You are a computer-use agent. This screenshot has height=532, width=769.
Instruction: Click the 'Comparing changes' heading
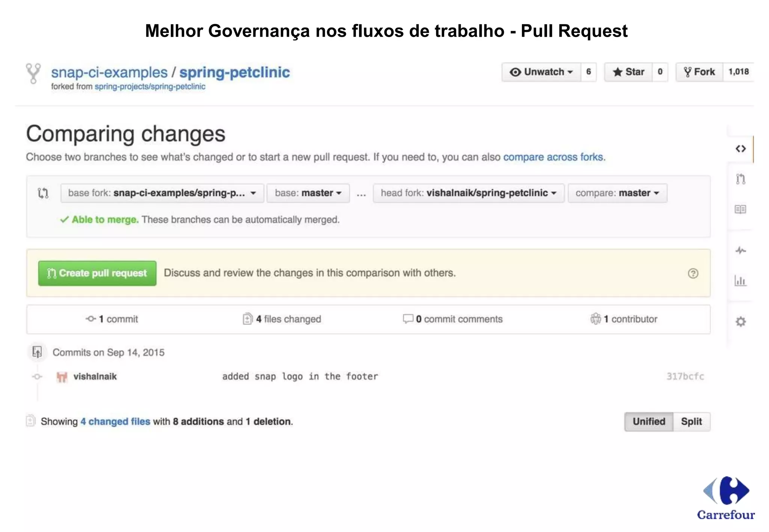(126, 134)
